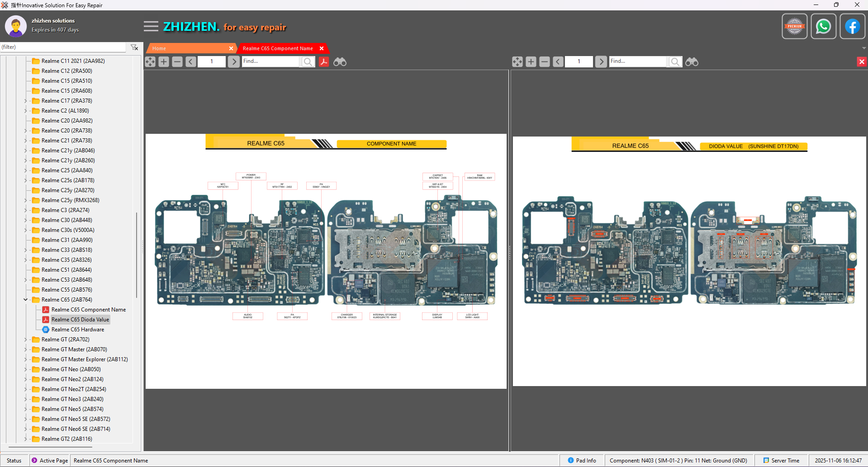This screenshot has height=467, width=868.
Task: Click the user profile avatar
Action: tap(16, 26)
